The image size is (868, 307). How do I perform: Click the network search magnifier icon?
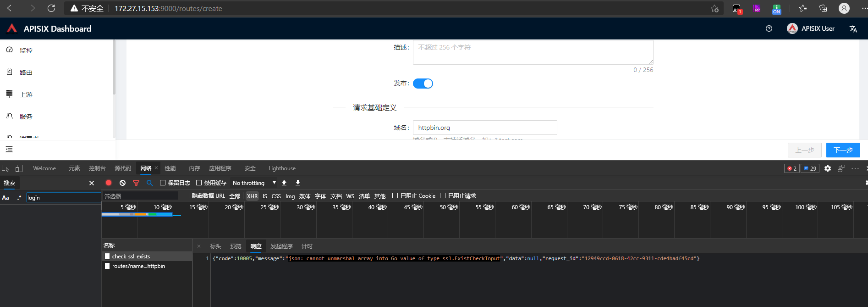pos(149,183)
